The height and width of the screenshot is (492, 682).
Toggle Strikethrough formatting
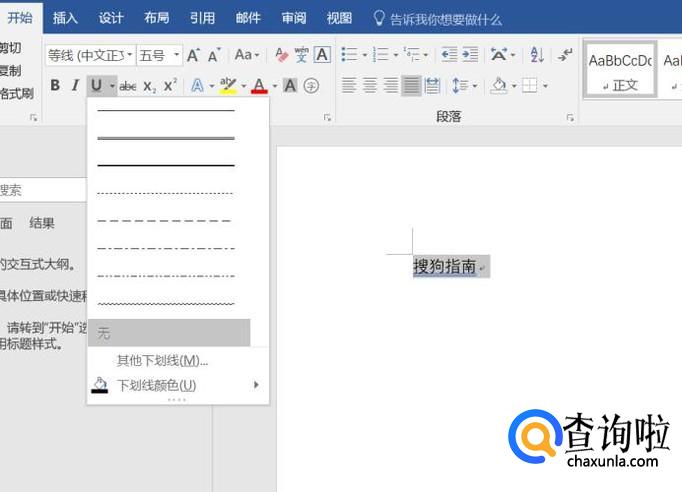point(128,86)
